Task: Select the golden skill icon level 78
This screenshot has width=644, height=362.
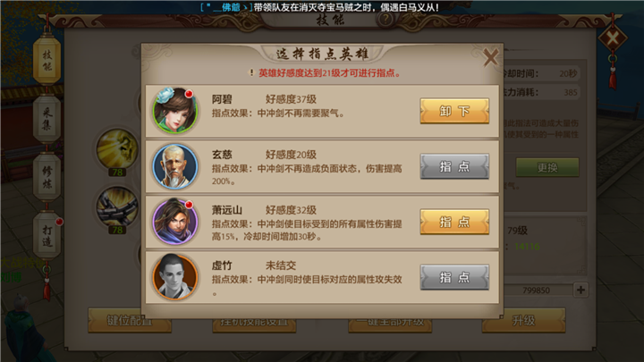Action: click(x=117, y=148)
